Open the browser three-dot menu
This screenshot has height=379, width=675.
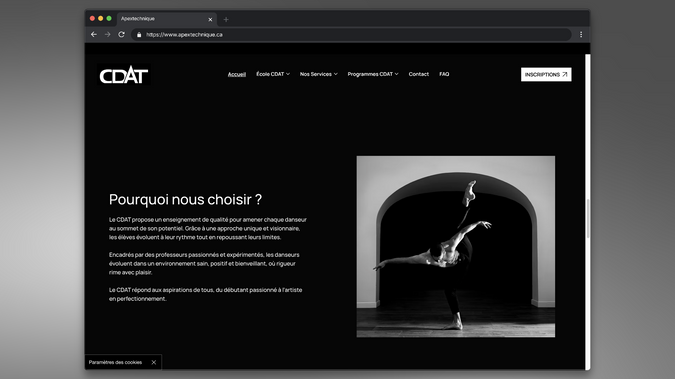click(x=581, y=34)
